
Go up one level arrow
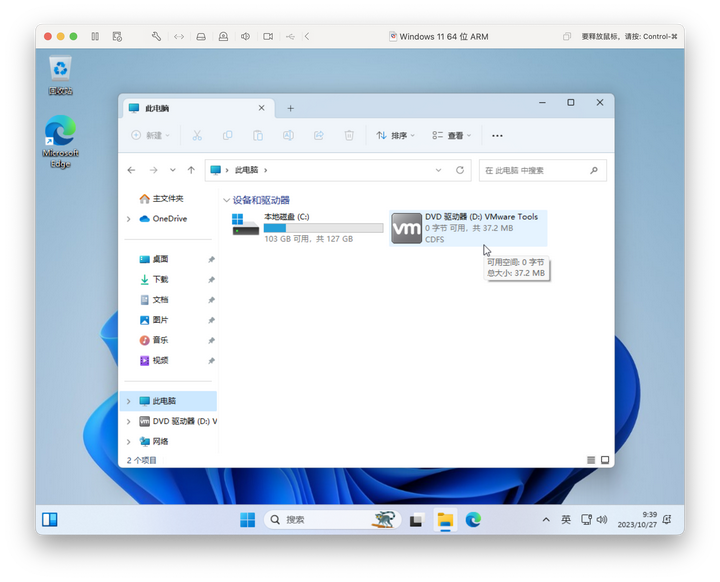click(191, 170)
